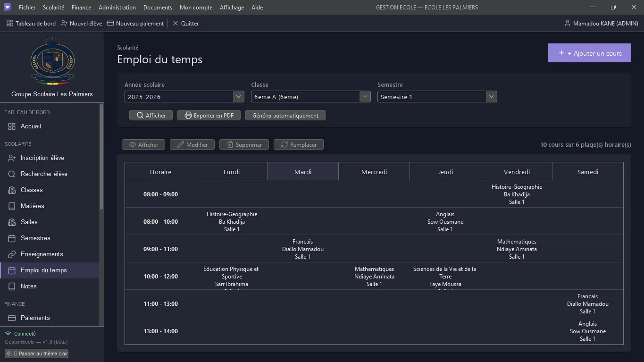Open Matières in the sidebar
Viewport: 644px width, 362px height.
(x=50, y=206)
